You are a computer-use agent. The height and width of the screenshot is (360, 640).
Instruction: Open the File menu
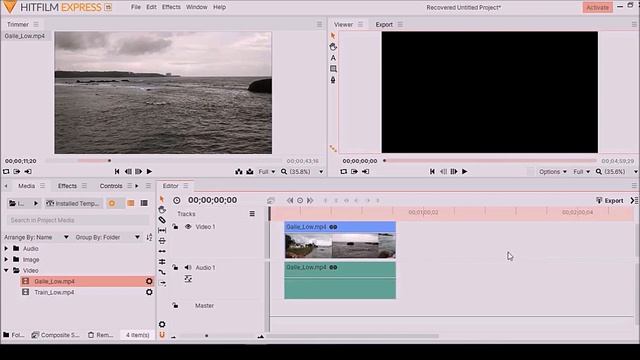click(x=136, y=7)
